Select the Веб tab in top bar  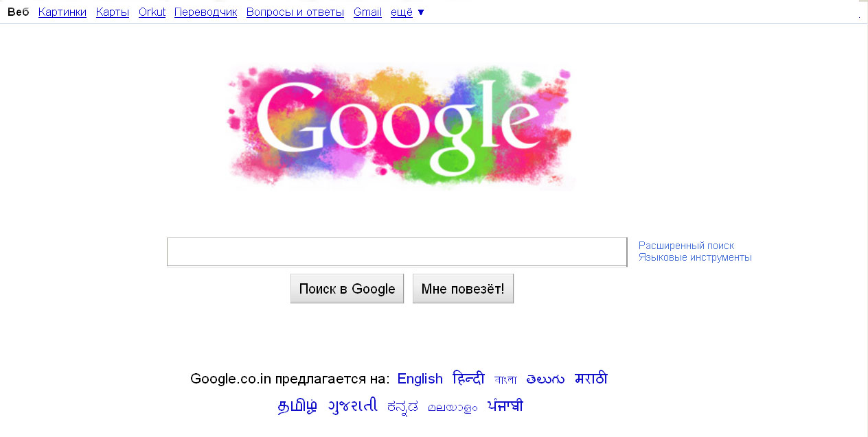tap(19, 12)
